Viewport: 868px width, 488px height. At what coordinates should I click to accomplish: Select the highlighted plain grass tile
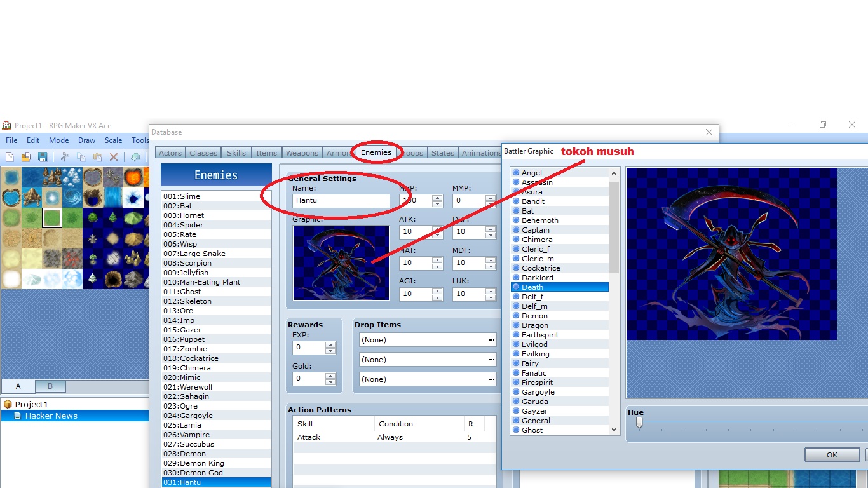(52, 218)
